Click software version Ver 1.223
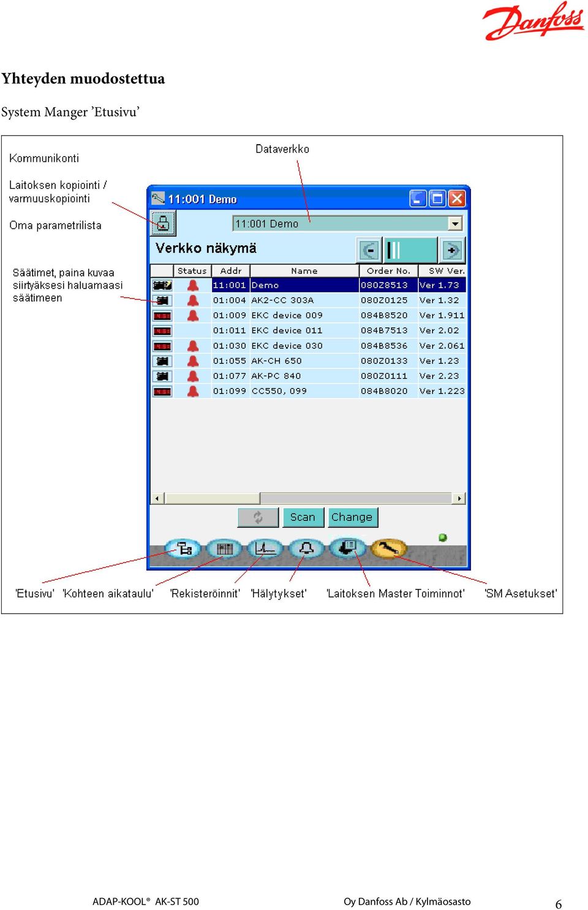This screenshot has height=910, width=588. coord(442,391)
